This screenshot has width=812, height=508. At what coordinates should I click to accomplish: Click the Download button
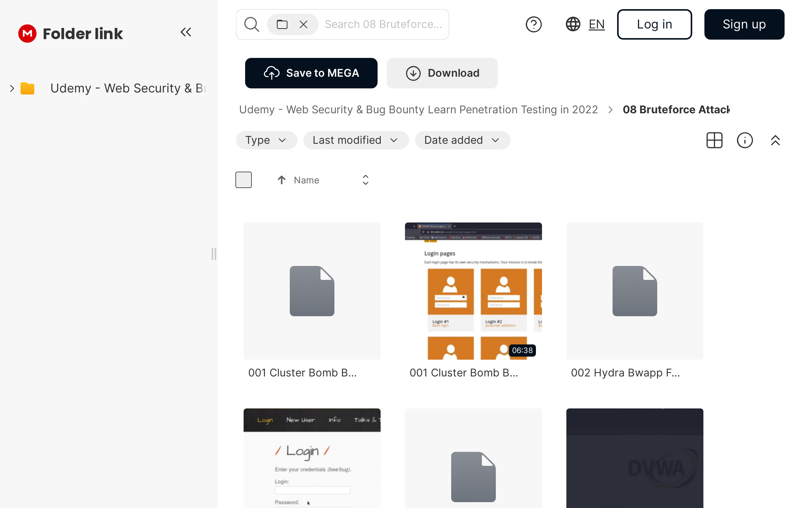(x=442, y=73)
